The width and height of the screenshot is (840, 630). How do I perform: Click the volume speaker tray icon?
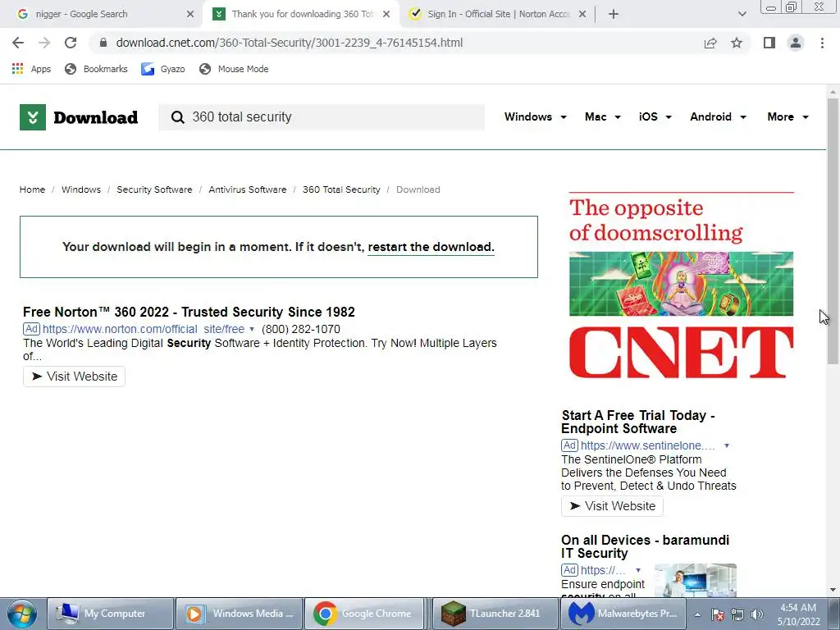[x=757, y=614]
